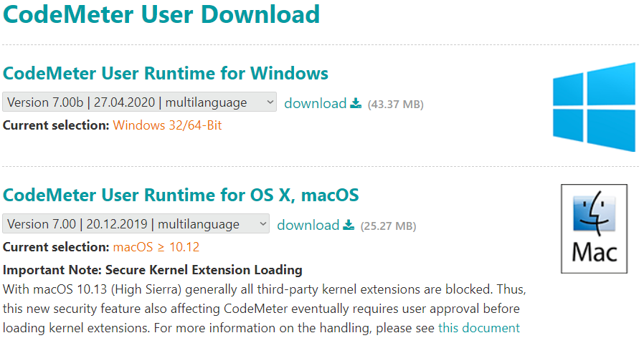Viewport: 644px width, 338px height.
Task: Click the "High Sierra" text in the note
Action: [x=139, y=289]
